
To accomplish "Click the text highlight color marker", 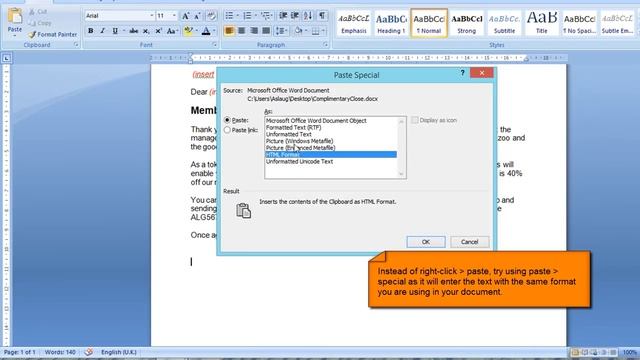I will 188,31.
